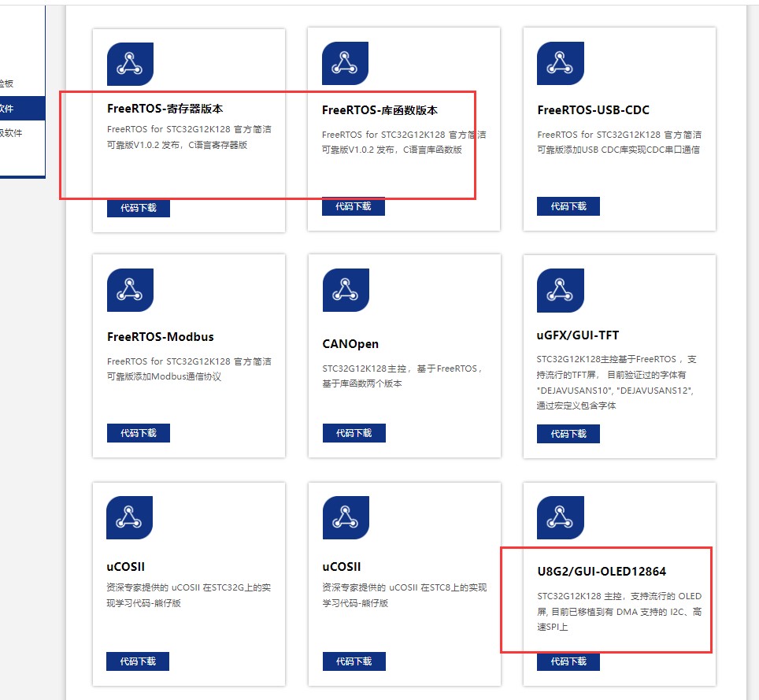Viewport: 759px width, 700px height.
Task: Download code for uGFX/GUI-TFT
Action: [568, 434]
